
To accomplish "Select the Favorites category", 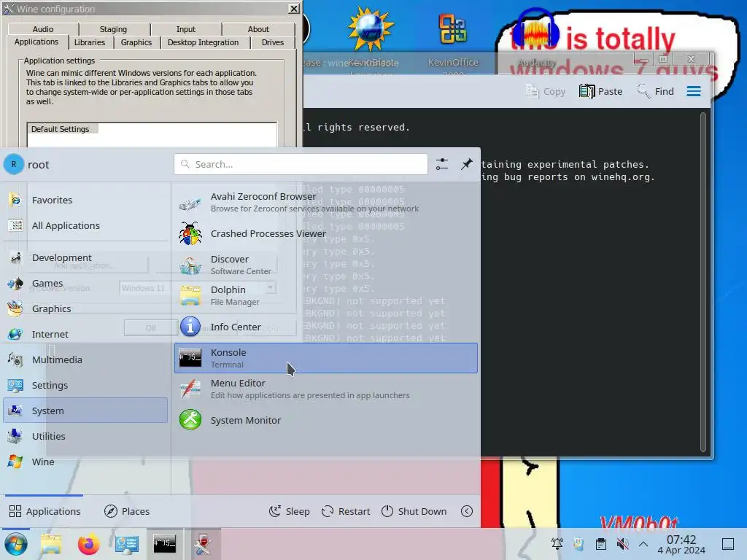I will point(86,200).
